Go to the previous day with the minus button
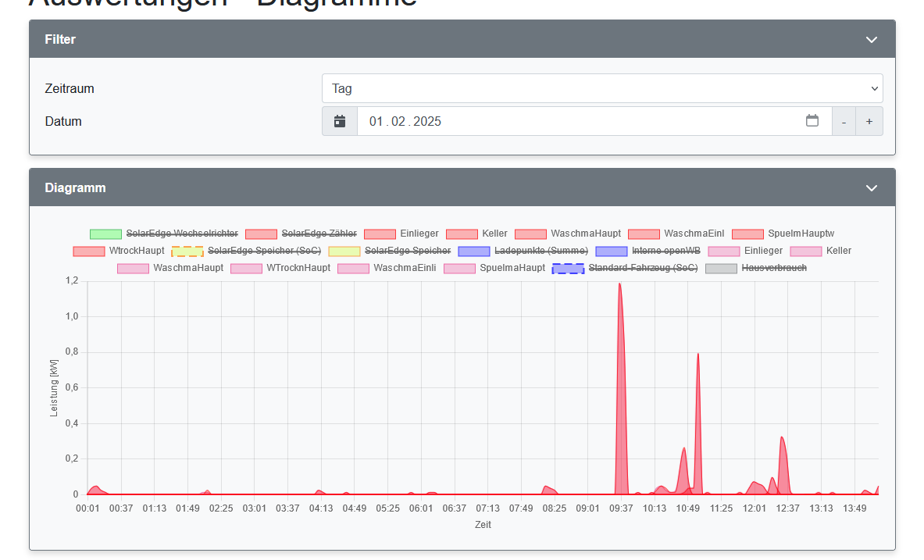Viewport: 924px width, 560px height. point(844,121)
